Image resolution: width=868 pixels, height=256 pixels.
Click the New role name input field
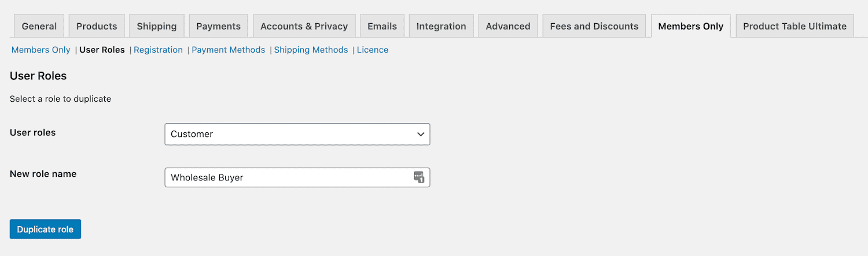pos(297,177)
